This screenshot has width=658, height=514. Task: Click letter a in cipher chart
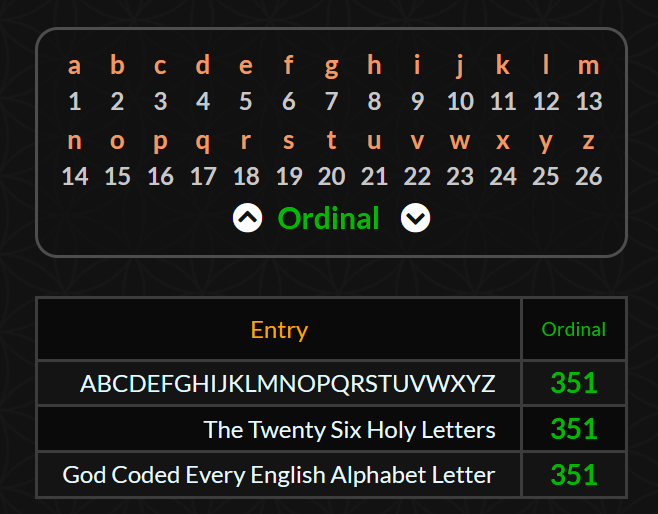(x=74, y=67)
